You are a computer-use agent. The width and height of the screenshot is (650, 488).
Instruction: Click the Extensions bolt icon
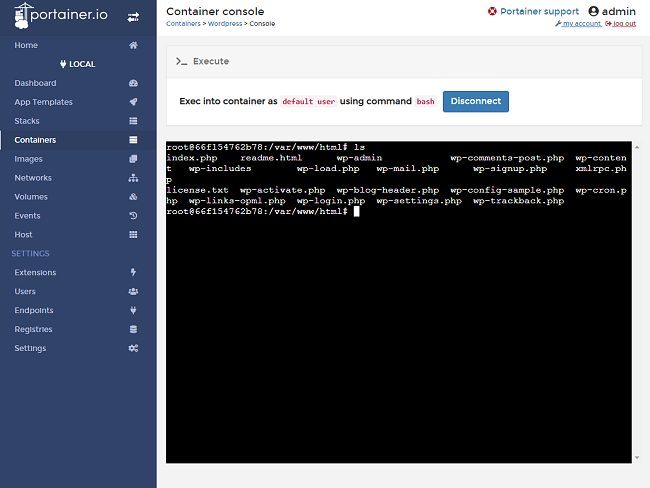coord(133,272)
